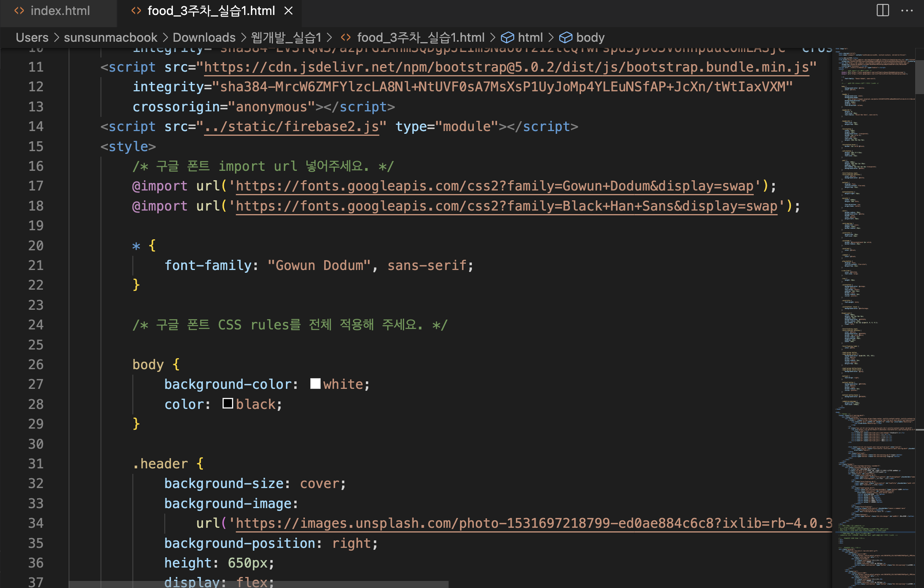Viewport: 924px width, 588px height.
Task: Click the file icon on the food_3주차_실습1.html tab
Action: tap(136, 11)
